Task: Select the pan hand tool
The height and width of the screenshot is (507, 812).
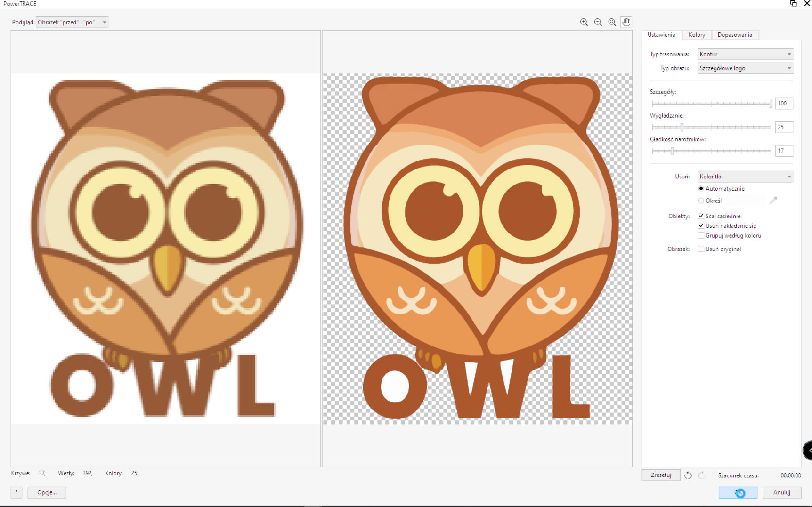Action: pos(626,22)
